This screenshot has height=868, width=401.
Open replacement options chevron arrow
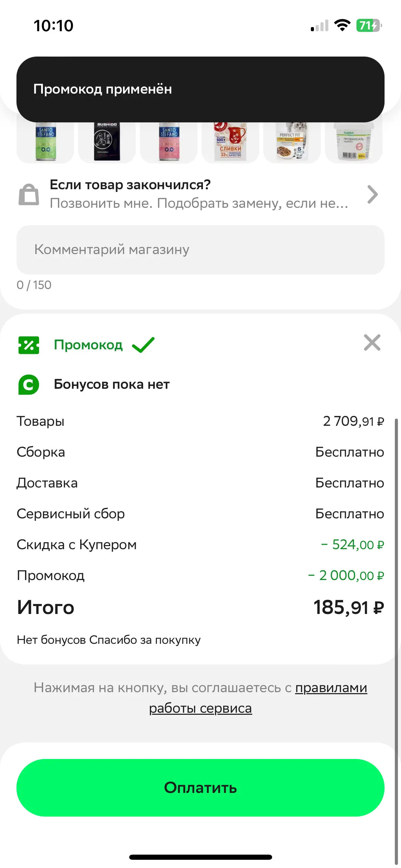coord(373,194)
